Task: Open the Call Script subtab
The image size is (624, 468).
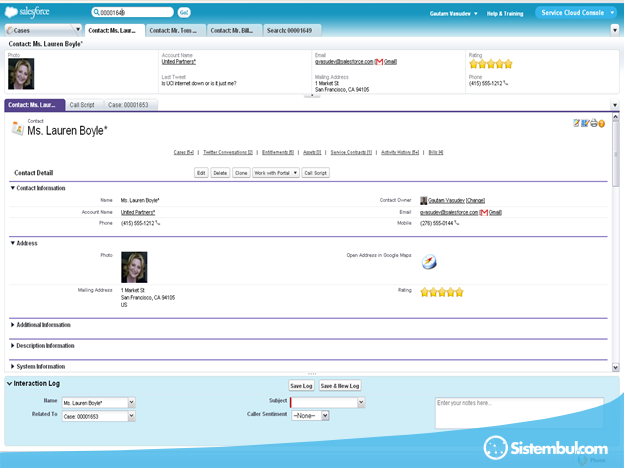Action: pos(84,105)
